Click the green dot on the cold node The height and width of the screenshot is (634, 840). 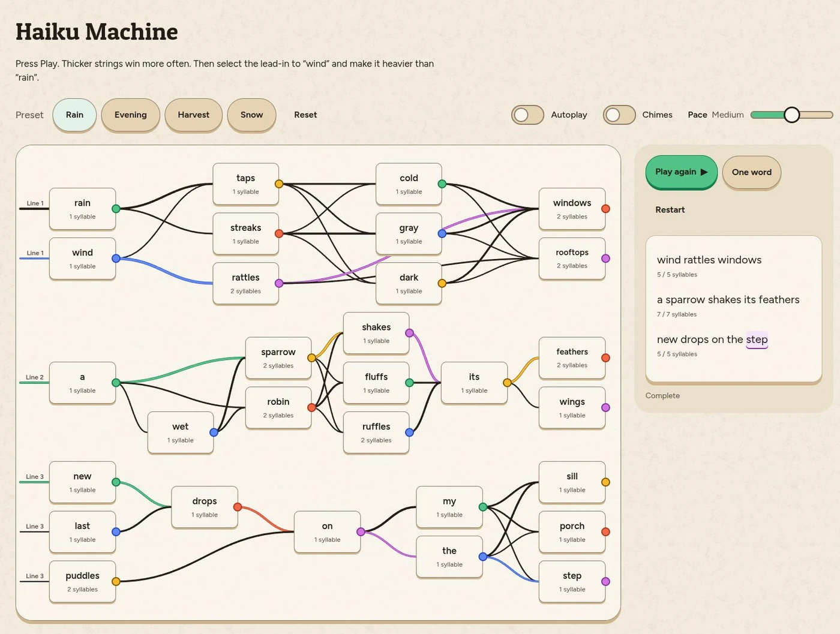pyautogui.click(x=442, y=184)
